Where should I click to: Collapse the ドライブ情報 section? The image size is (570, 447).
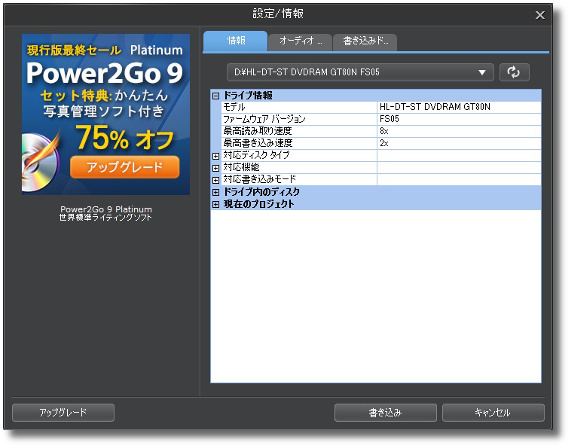click(216, 96)
